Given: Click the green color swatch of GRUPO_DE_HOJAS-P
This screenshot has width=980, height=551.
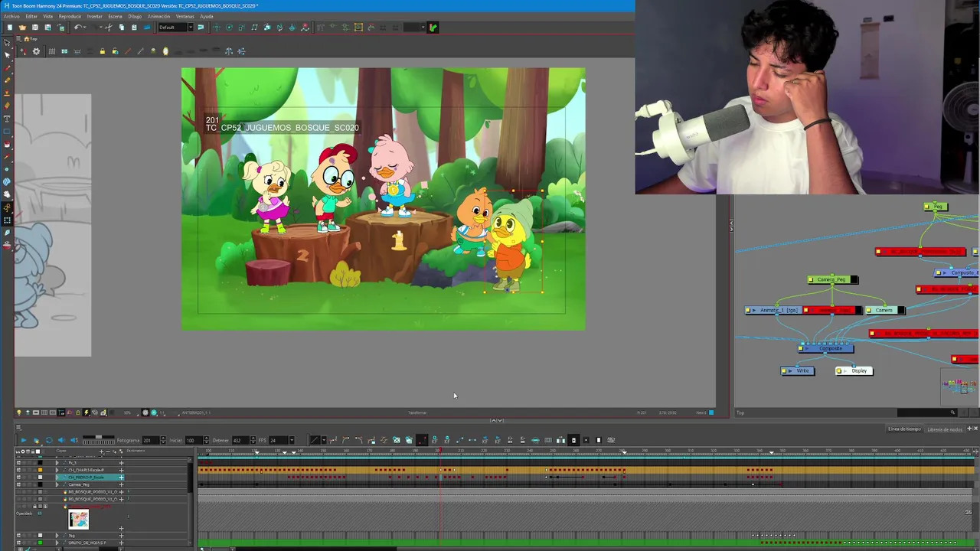Looking at the screenshot, I should pos(40,543).
